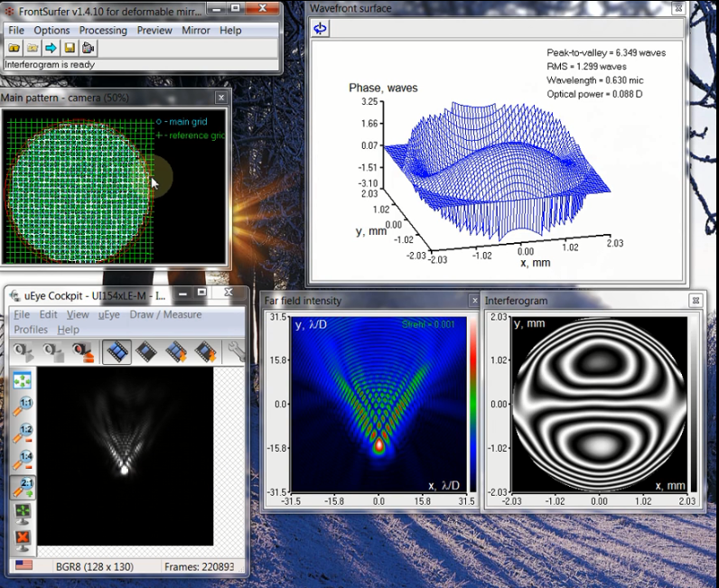Click the 'Frames: 220893' status entry
Screen dimensions: 719x588
pyautogui.click(x=199, y=567)
